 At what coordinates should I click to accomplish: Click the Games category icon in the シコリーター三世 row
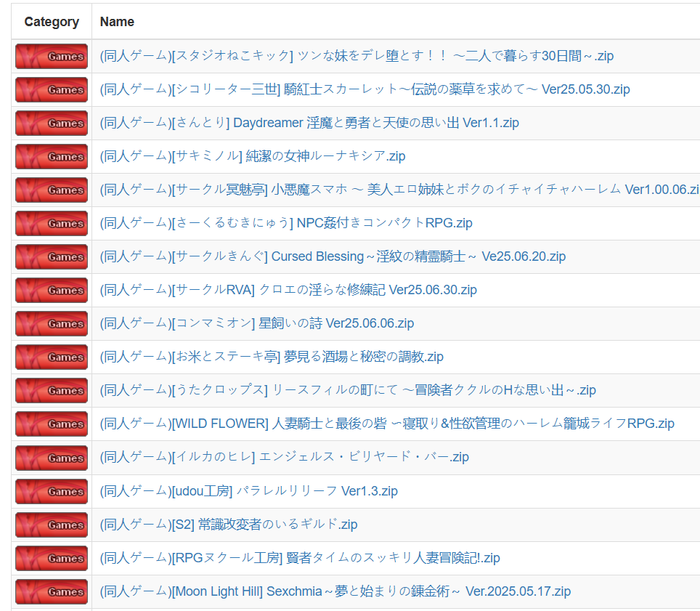point(52,90)
